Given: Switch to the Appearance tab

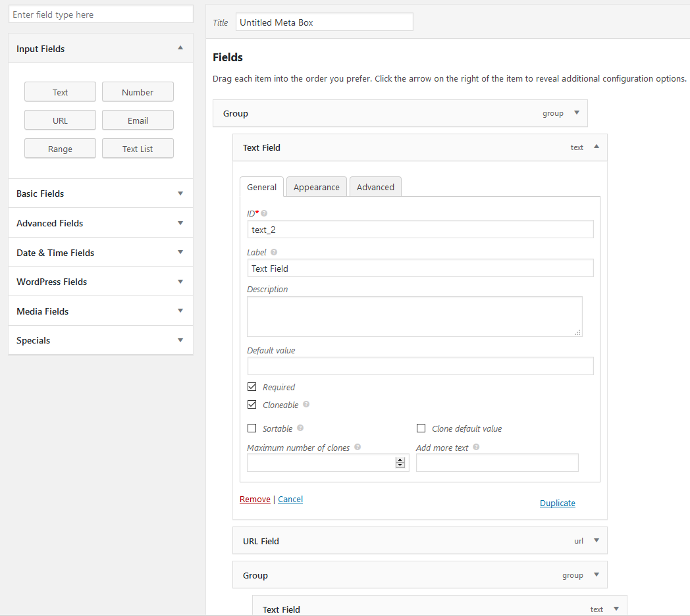Looking at the screenshot, I should coord(316,188).
